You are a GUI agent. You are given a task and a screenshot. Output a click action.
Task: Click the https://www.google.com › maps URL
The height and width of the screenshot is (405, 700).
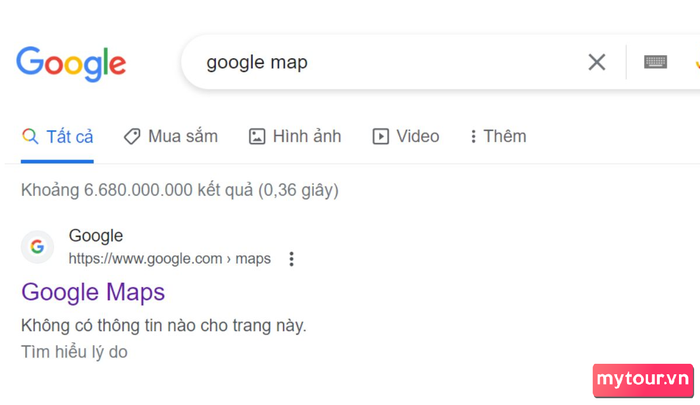(170, 259)
